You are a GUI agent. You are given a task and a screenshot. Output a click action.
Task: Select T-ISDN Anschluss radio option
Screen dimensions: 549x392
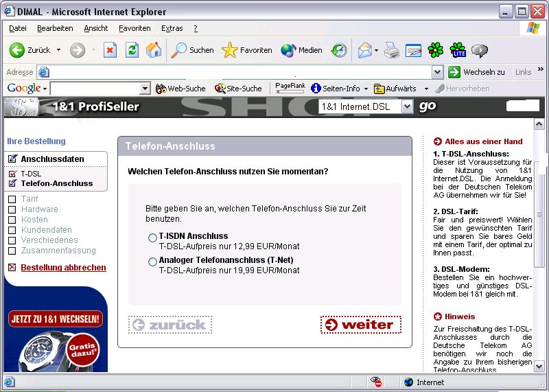pos(152,238)
